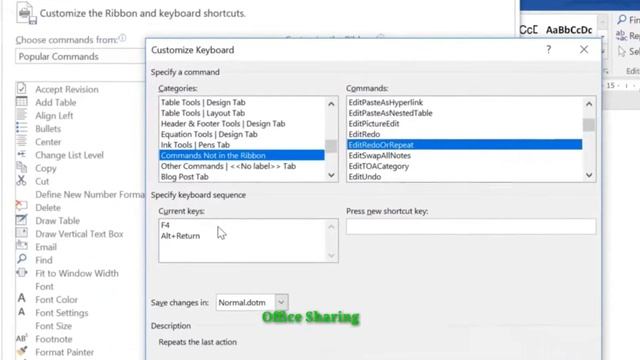Click the Cut scissors icon
Image resolution: width=640 pixels, height=360 pixels.
click(x=21, y=180)
